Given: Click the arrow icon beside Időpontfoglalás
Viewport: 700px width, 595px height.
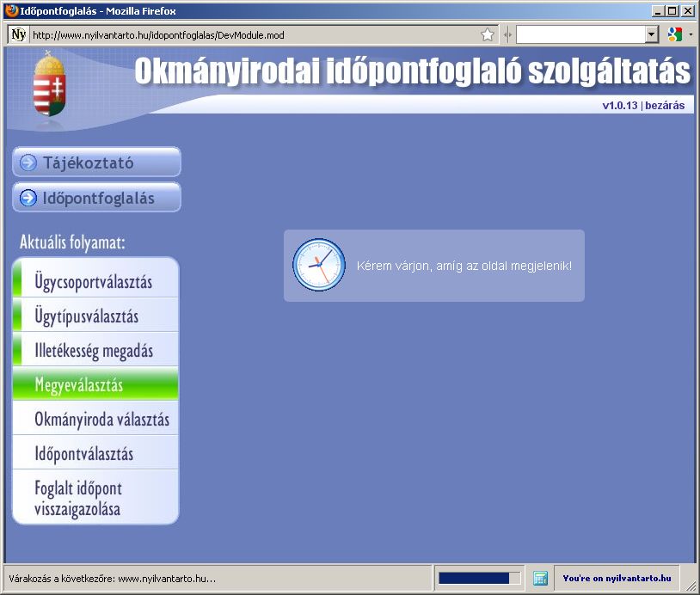Looking at the screenshot, I should tap(28, 199).
